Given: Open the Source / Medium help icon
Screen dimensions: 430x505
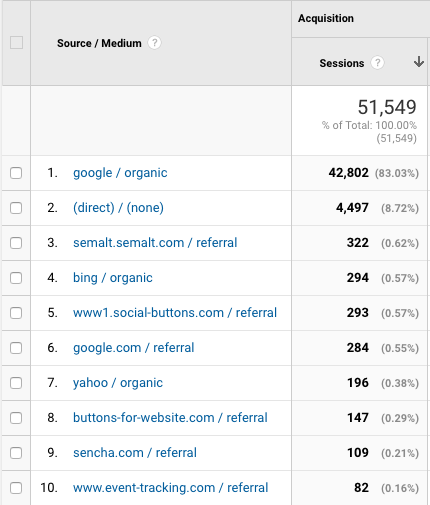Looking at the screenshot, I should pos(154,43).
